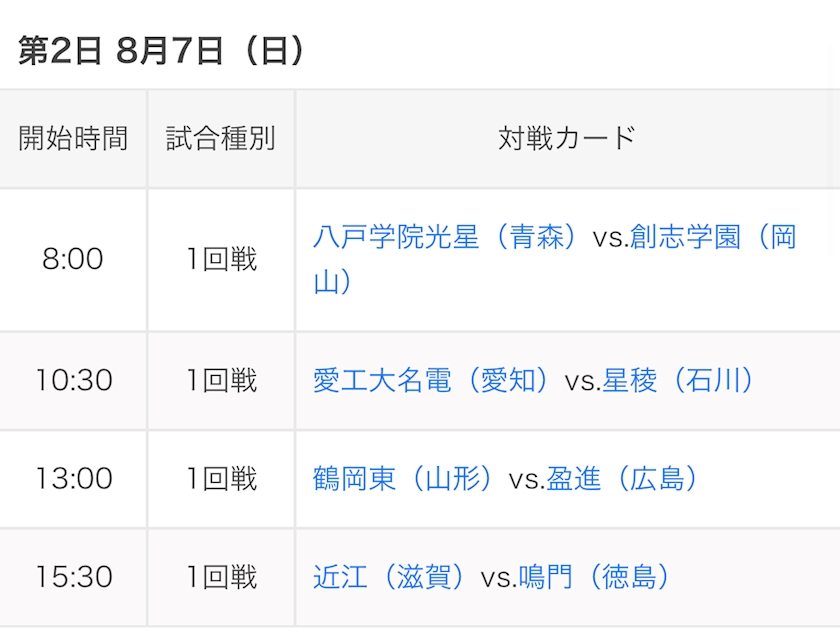
Task: Click 1回戦 in the 15:30 row
Action: [221, 577]
